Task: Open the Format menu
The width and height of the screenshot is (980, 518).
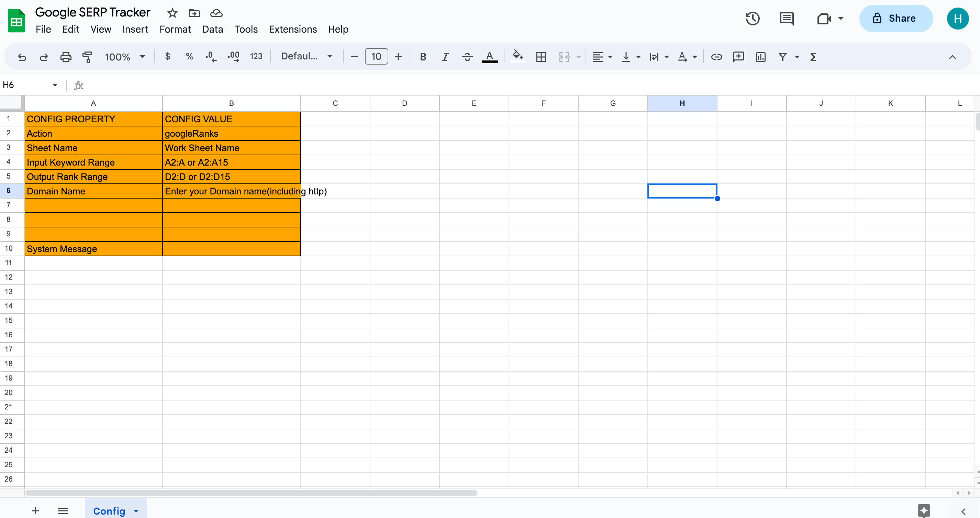Action: (x=175, y=29)
